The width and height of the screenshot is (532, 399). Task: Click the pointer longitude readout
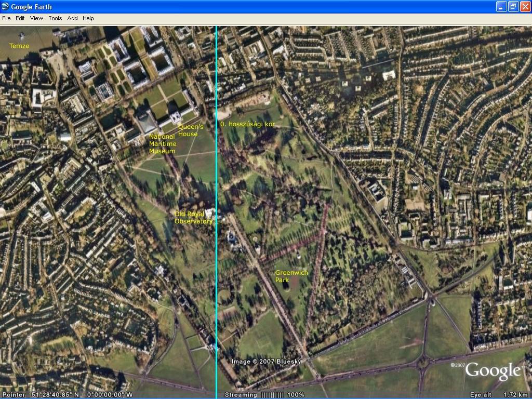pyautogui.click(x=110, y=395)
